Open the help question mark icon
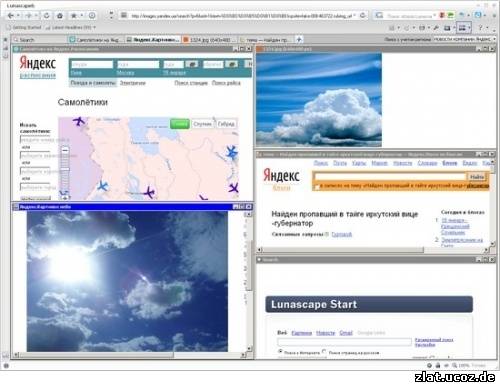This screenshot has width=500, height=387. (x=480, y=28)
